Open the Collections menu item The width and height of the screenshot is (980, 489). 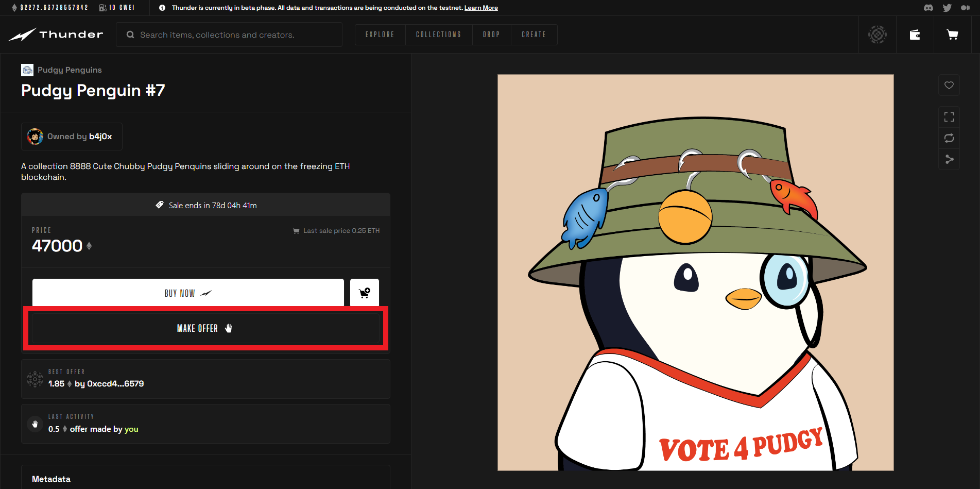pos(438,35)
